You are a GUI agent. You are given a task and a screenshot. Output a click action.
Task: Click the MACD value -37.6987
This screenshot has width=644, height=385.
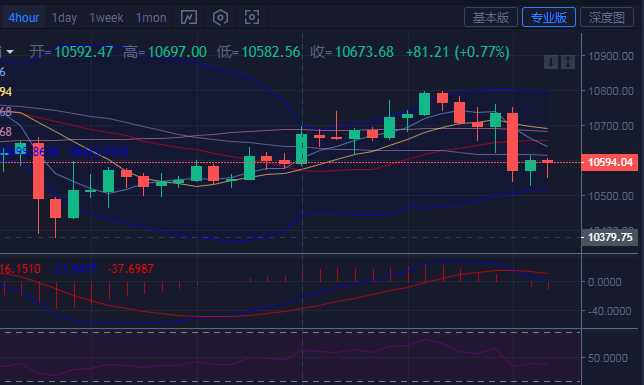(x=131, y=269)
